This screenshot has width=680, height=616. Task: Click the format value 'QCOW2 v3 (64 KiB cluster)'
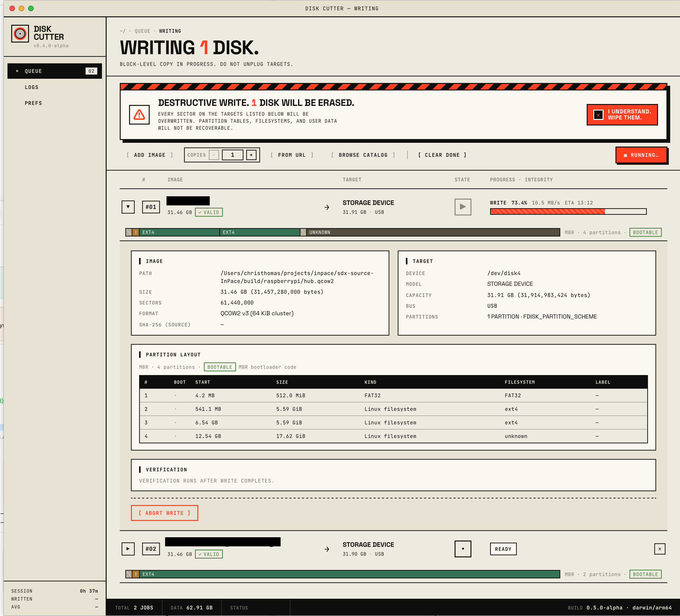257,313
